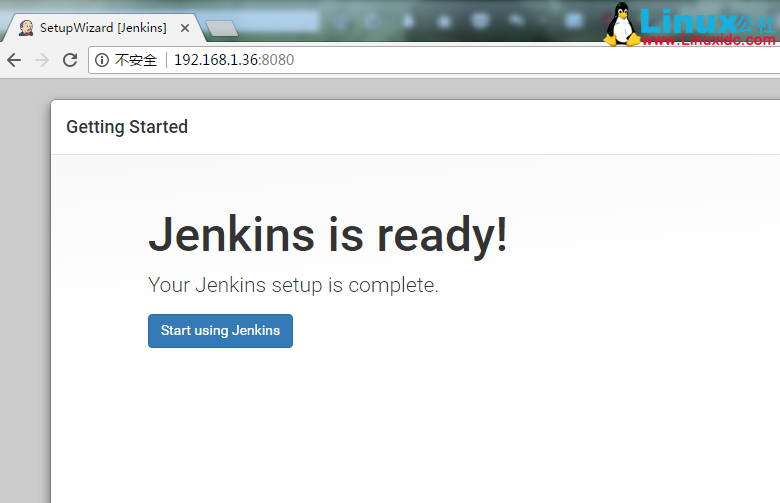Reload the page with the refresh icon
This screenshot has height=503, width=780.
(70, 60)
